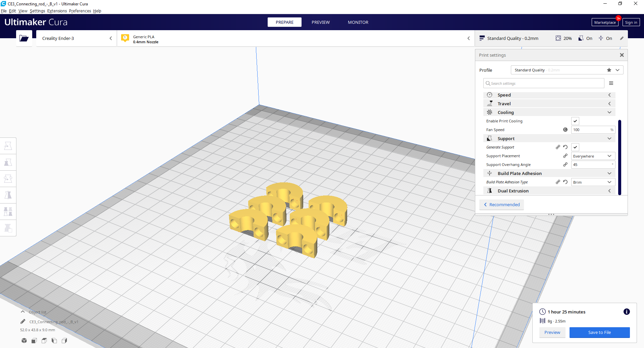Click Fan Speed function indicator icon
644x348 pixels.
(565, 130)
